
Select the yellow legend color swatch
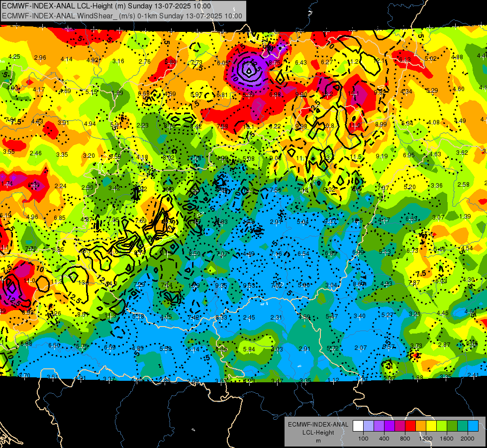point(431,426)
